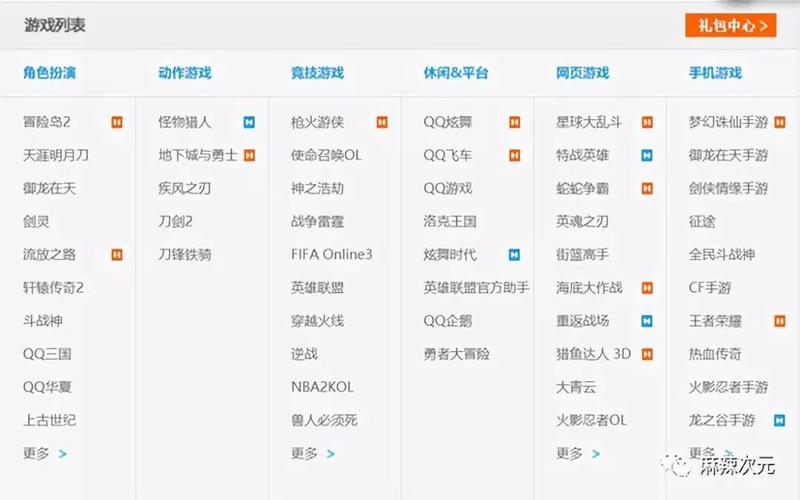The height and width of the screenshot is (500, 800).
Task: Select the 休闲&平台 category header
Action: 456,73
